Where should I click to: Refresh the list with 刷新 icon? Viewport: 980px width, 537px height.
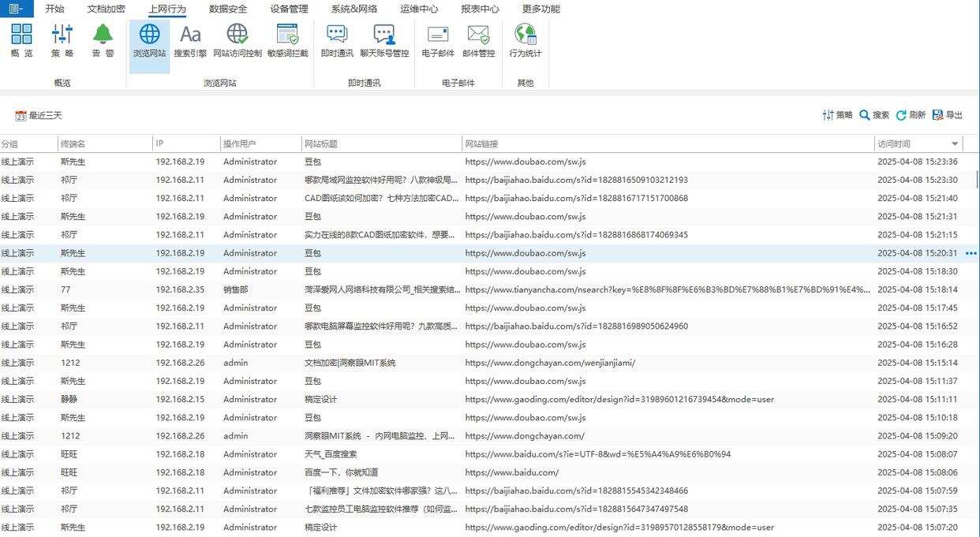[911, 114]
